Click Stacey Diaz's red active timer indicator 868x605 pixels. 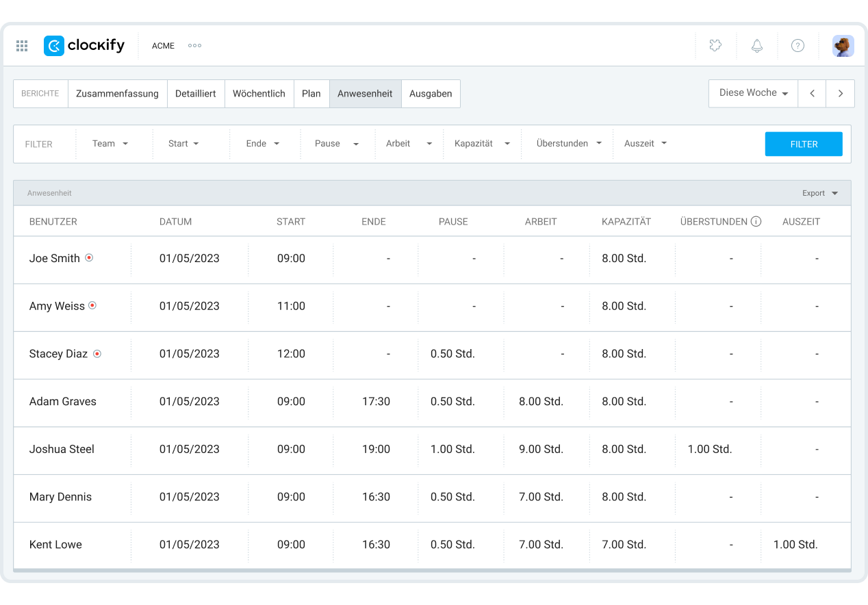click(x=97, y=354)
